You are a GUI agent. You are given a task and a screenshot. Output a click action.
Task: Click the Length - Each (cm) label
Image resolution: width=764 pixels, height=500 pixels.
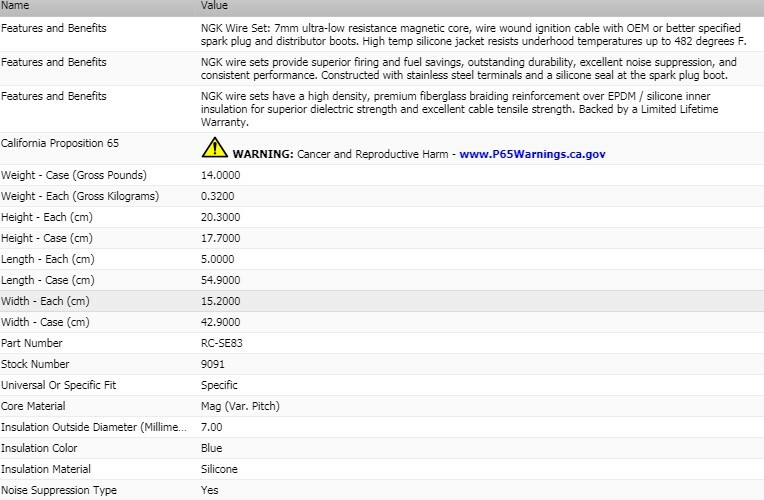coord(48,259)
